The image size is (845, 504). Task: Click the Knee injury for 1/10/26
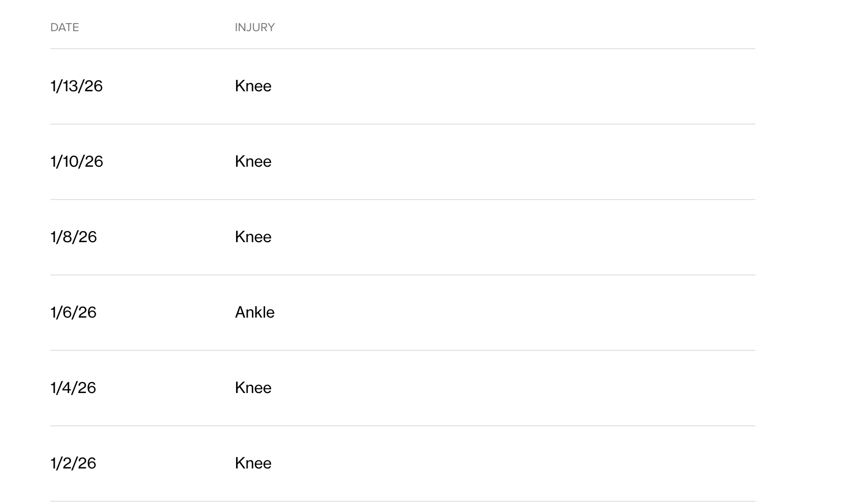(x=253, y=161)
